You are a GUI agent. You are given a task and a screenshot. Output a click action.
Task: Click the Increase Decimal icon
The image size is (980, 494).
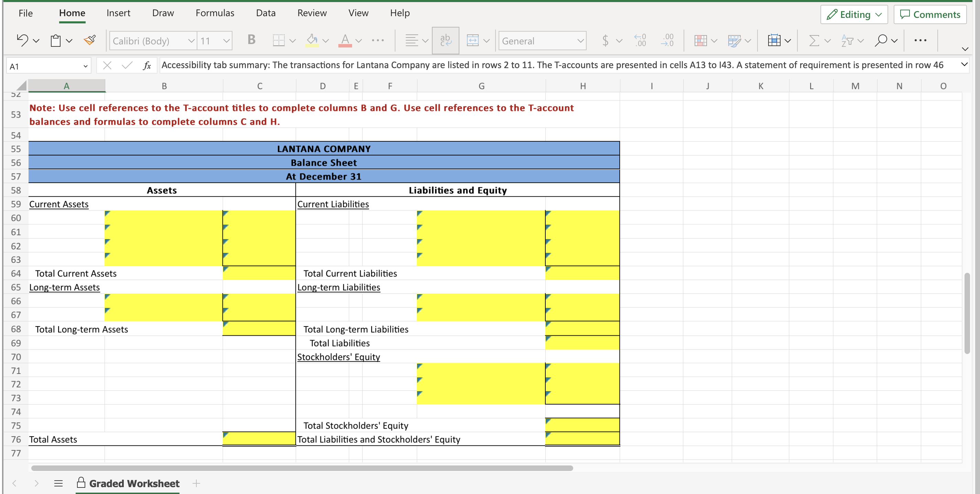click(640, 40)
